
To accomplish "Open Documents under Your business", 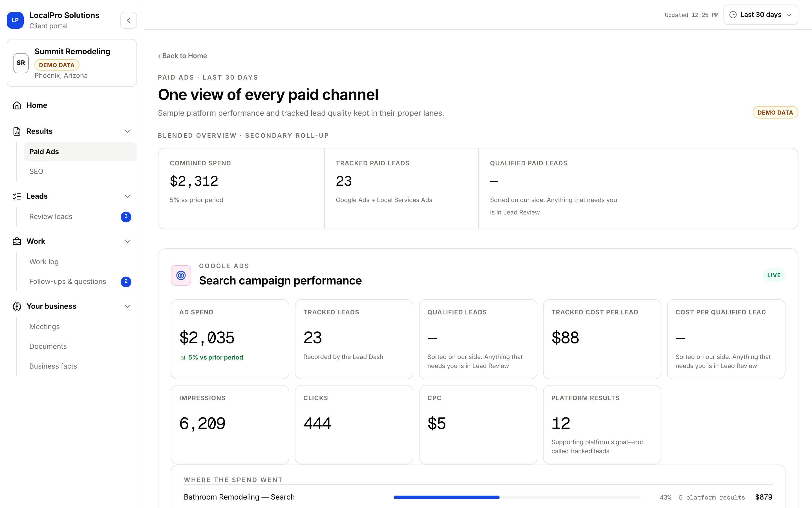I will pos(80,346).
